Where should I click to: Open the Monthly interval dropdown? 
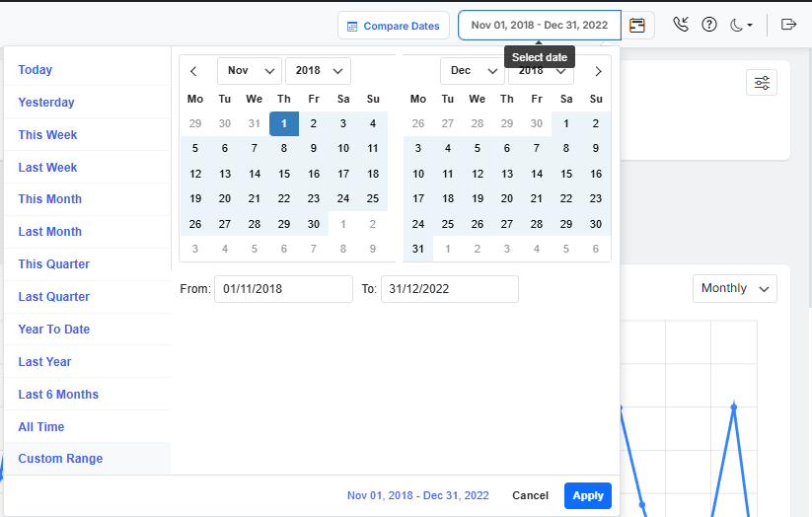point(735,288)
